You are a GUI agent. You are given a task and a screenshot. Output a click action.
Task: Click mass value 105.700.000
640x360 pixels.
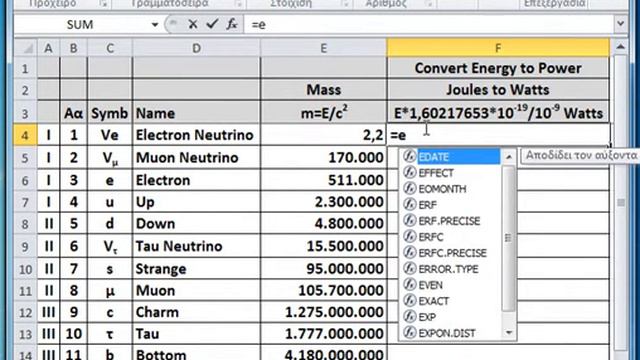(x=323, y=291)
